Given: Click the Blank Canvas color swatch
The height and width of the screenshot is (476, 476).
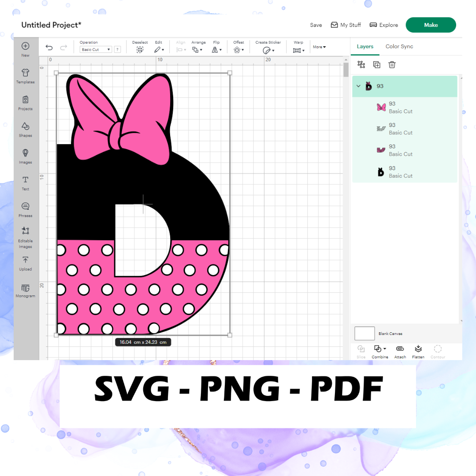Looking at the screenshot, I should point(364,334).
